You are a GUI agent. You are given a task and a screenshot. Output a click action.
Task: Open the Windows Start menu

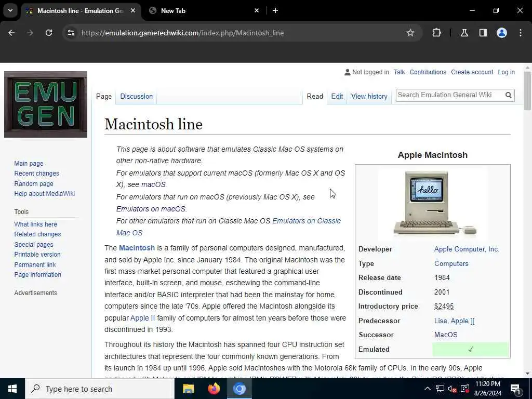pyautogui.click(x=12, y=389)
